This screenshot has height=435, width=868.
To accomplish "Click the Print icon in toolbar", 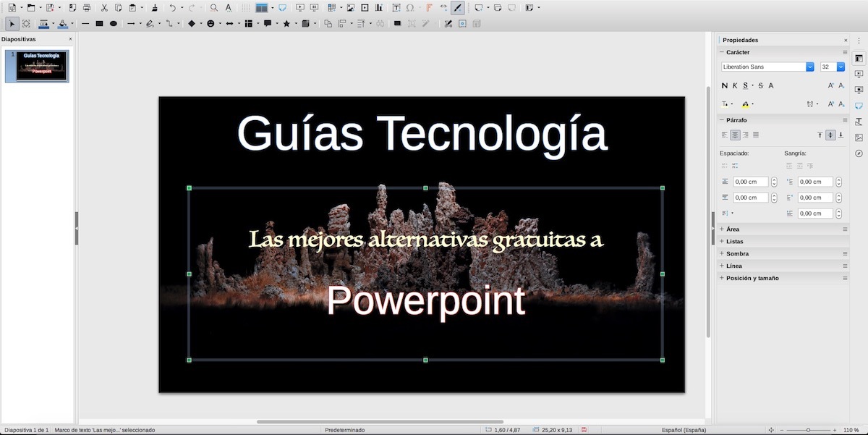I will 87,8.
